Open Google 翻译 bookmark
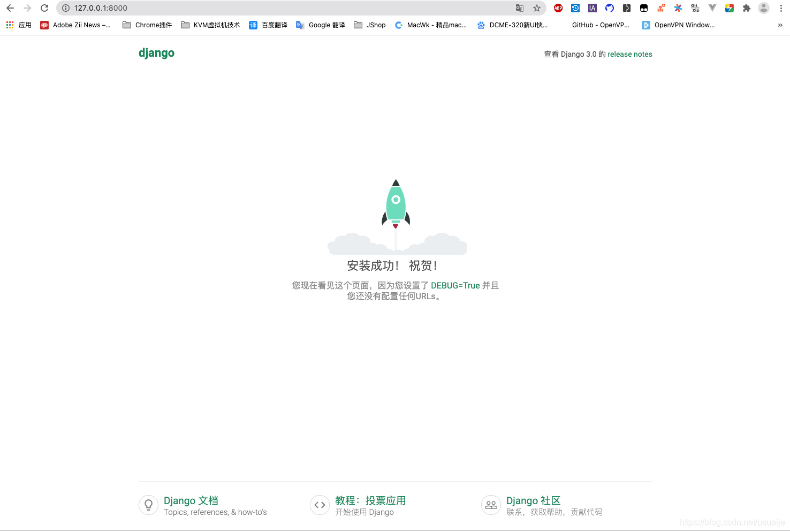 tap(321, 25)
